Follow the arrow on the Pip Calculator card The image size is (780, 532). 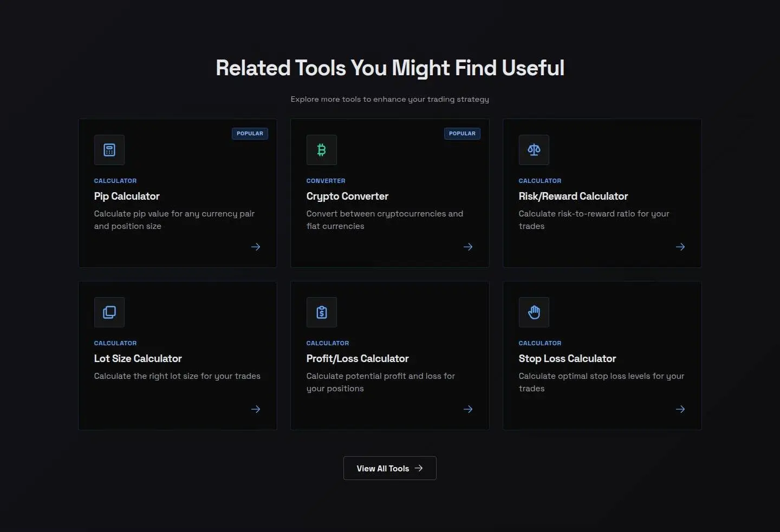256,247
